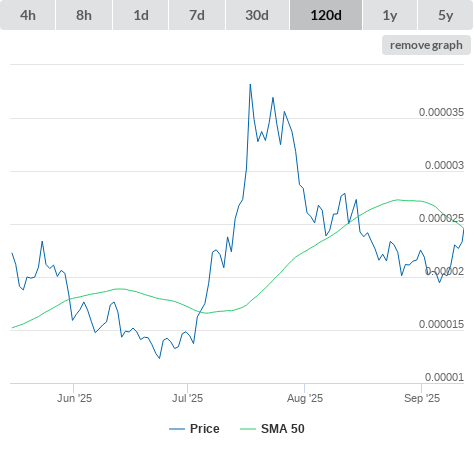Click the highest price peak on chart
The height and width of the screenshot is (455, 474).
click(250, 85)
